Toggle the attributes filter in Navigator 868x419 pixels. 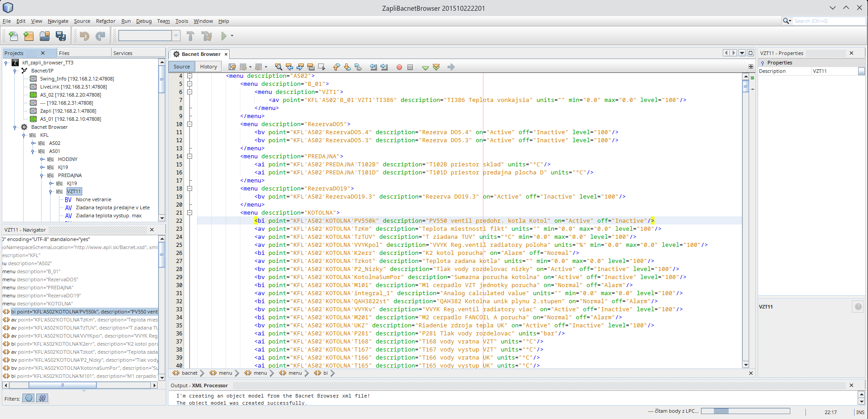29,398
